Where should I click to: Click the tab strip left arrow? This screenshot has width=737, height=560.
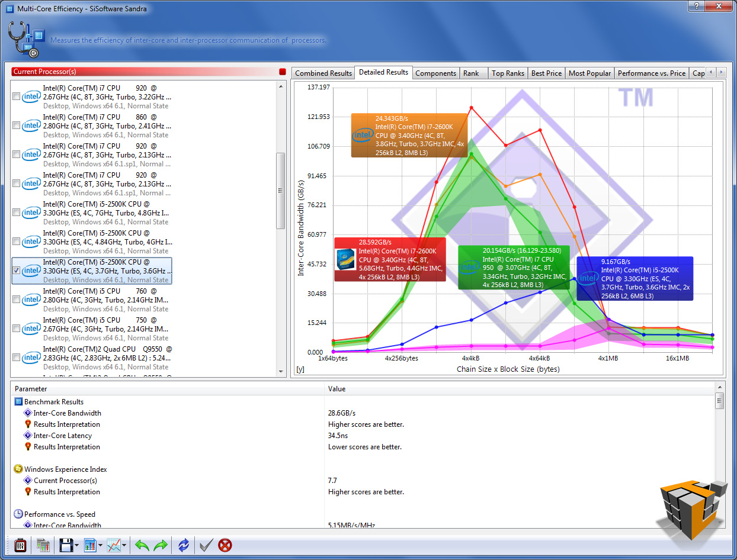[x=711, y=72]
